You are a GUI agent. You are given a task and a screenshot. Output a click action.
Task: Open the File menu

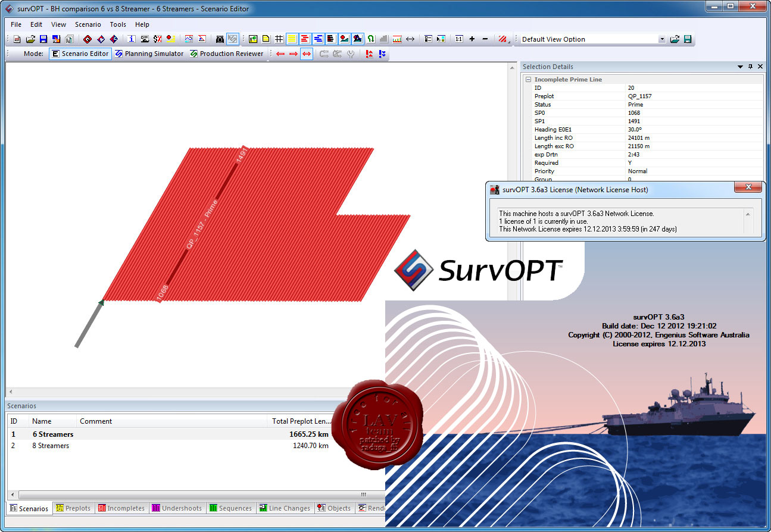click(16, 24)
